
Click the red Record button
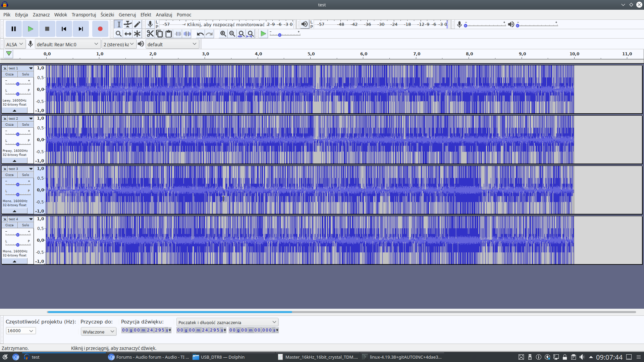click(x=100, y=29)
